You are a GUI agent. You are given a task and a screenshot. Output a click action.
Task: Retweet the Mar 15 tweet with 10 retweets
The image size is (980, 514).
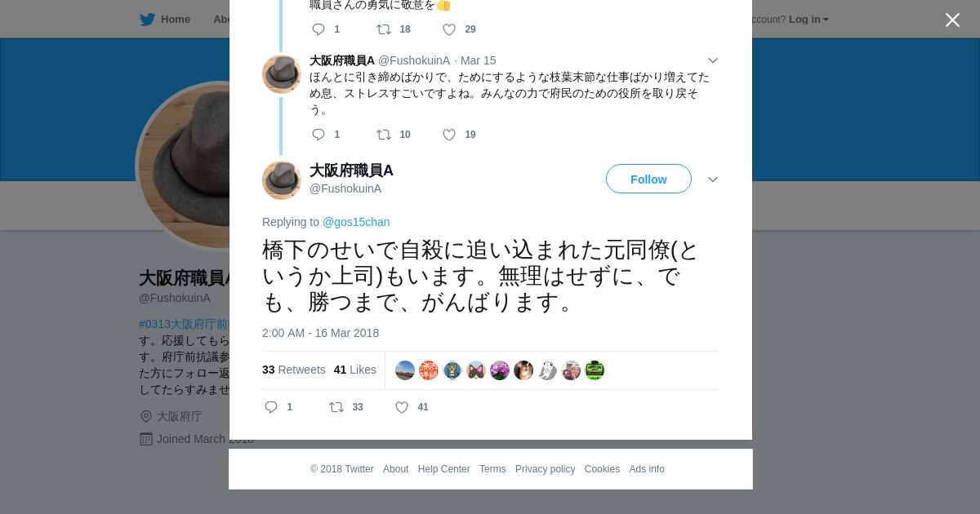pos(384,135)
